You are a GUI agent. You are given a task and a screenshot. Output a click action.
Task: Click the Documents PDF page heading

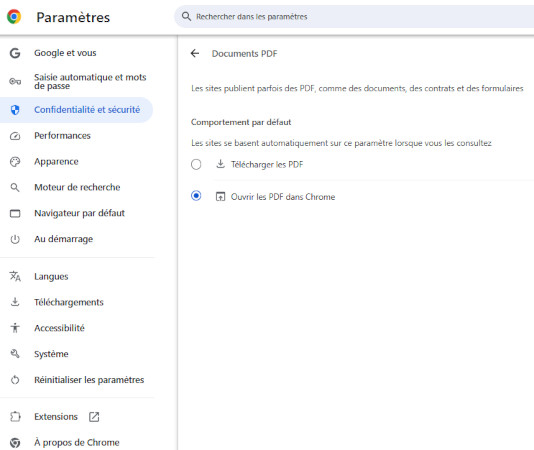coord(245,53)
